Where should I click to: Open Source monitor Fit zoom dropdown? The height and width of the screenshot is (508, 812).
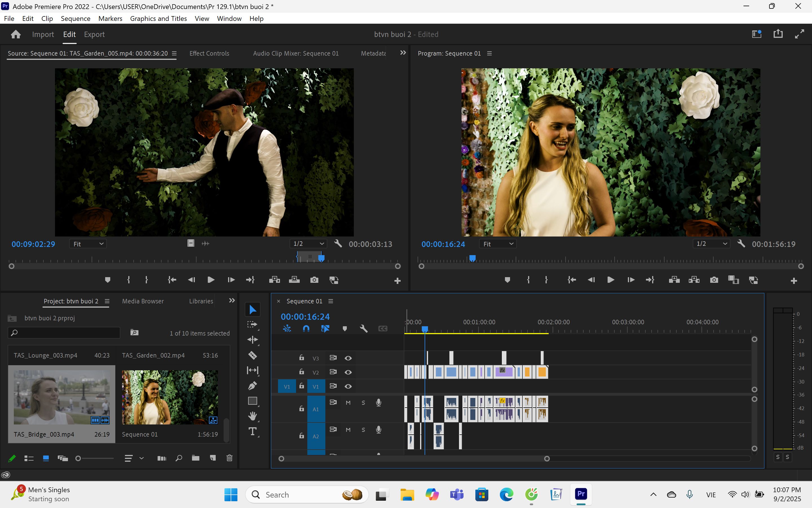(x=88, y=244)
